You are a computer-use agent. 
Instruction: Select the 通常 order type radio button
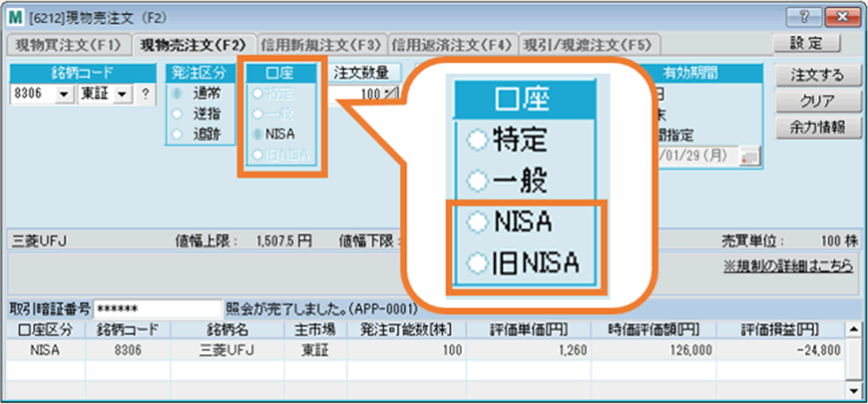tap(178, 94)
